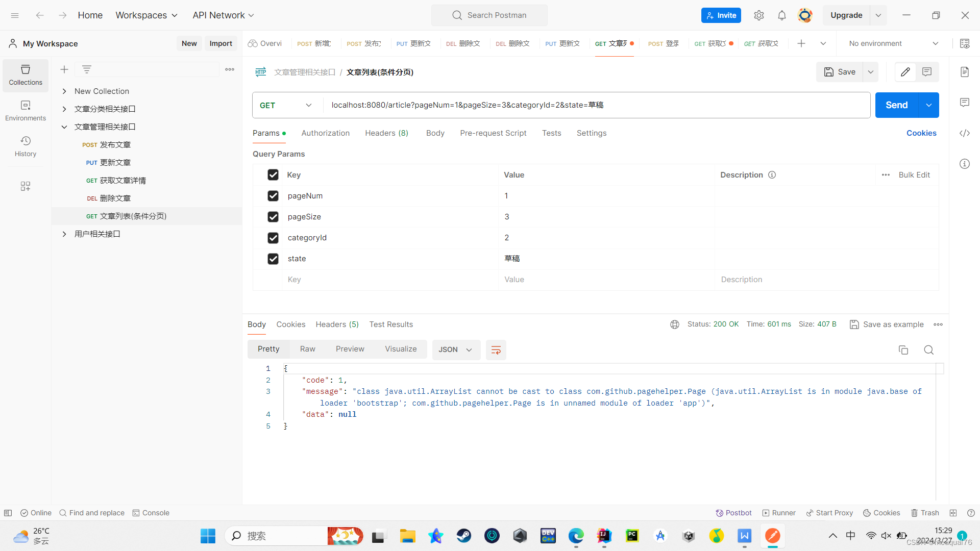Switch response view to Raw
Image resolution: width=980 pixels, height=551 pixels.
[x=307, y=349]
